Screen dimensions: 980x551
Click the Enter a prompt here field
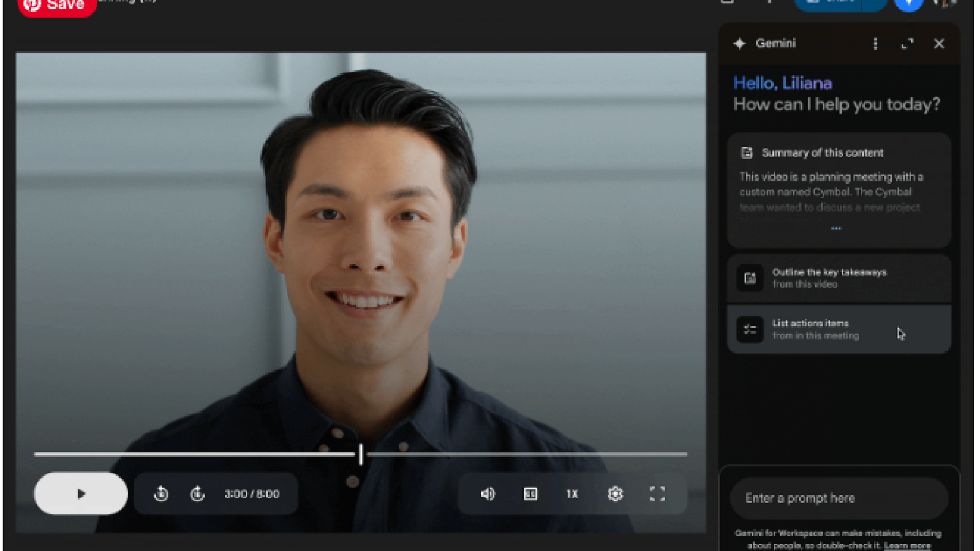click(839, 498)
